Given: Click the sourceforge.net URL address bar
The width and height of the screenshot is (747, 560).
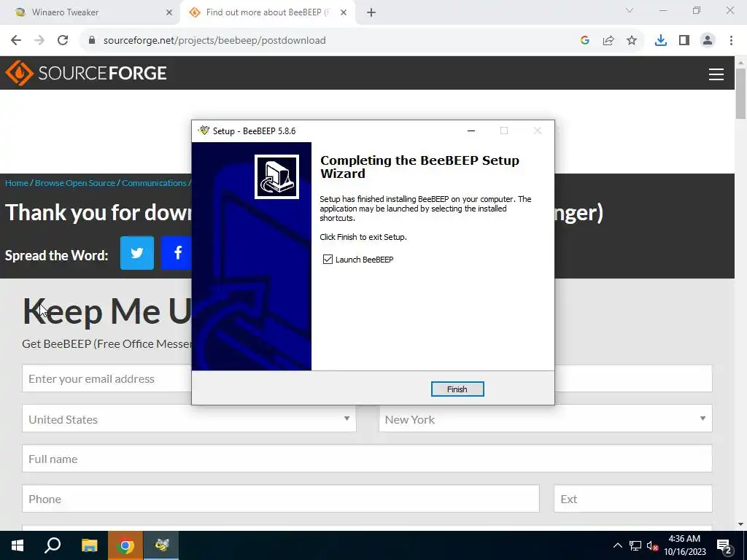Looking at the screenshot, I should (214, 41).
